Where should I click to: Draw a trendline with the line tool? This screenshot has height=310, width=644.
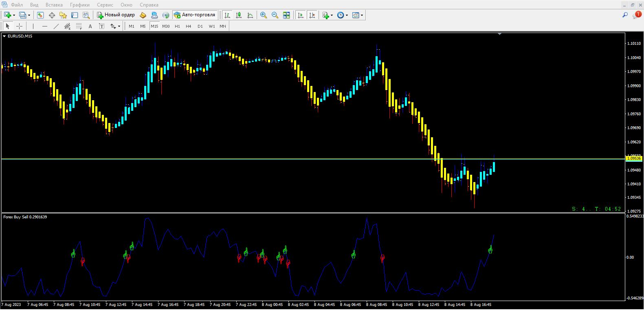click(56, 26)
